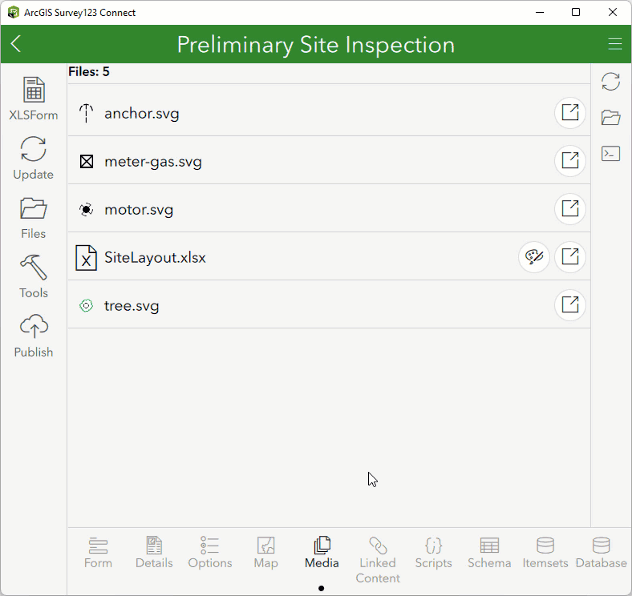Maximize the Survey123 Connect window

pyautogui.click(x=576, y=12)
